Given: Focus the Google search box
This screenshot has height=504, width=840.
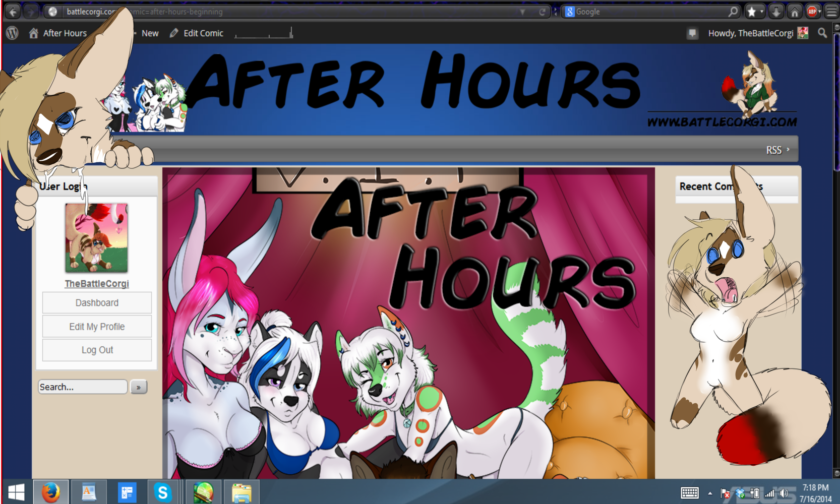Looking at the screenshot, I should [649, 12].
